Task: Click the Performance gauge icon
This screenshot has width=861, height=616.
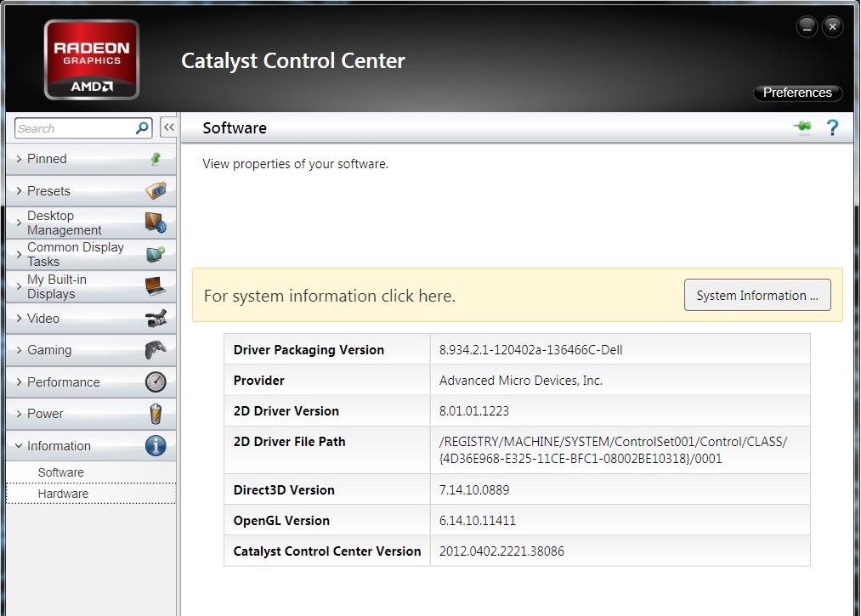Action: [x=156, y=382]
